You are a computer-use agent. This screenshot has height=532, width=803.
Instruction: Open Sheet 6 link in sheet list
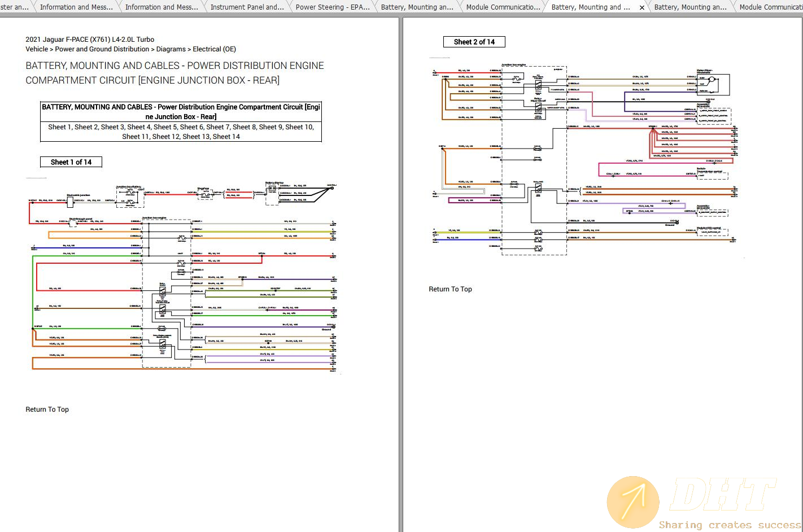pyautogui.click(x=191, y=127)
